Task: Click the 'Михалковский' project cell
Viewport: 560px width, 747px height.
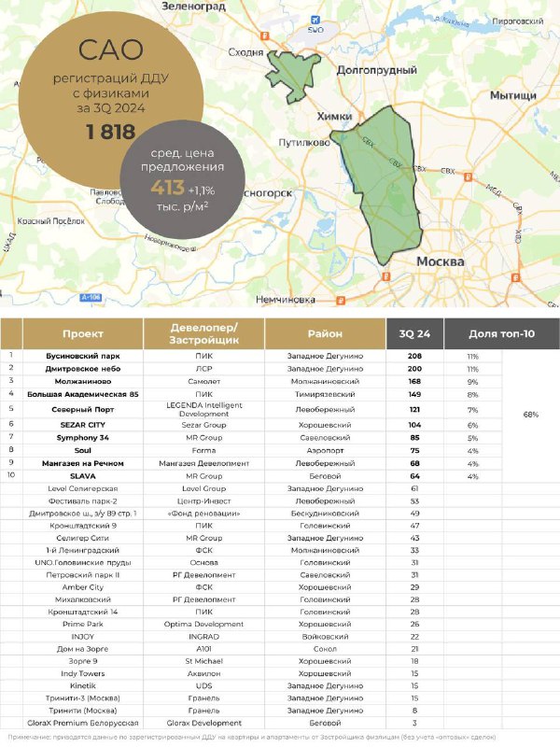Action: (83, 599)
